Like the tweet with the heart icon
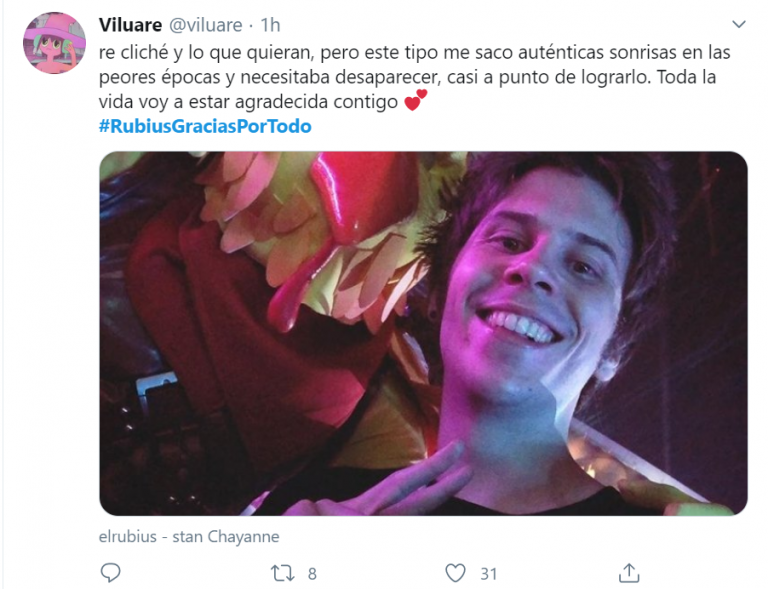The image size is (768, 589). point(455,572)
